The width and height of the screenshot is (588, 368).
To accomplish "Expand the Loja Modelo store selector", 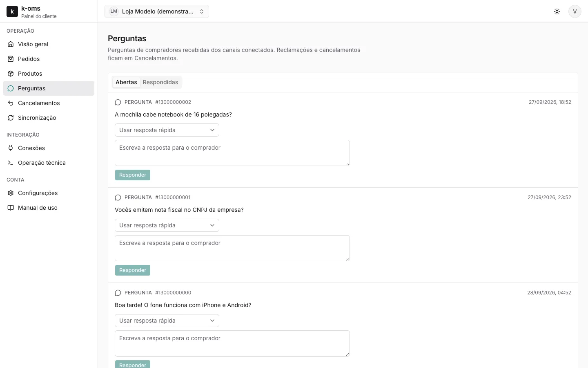I will coord(157,11).
